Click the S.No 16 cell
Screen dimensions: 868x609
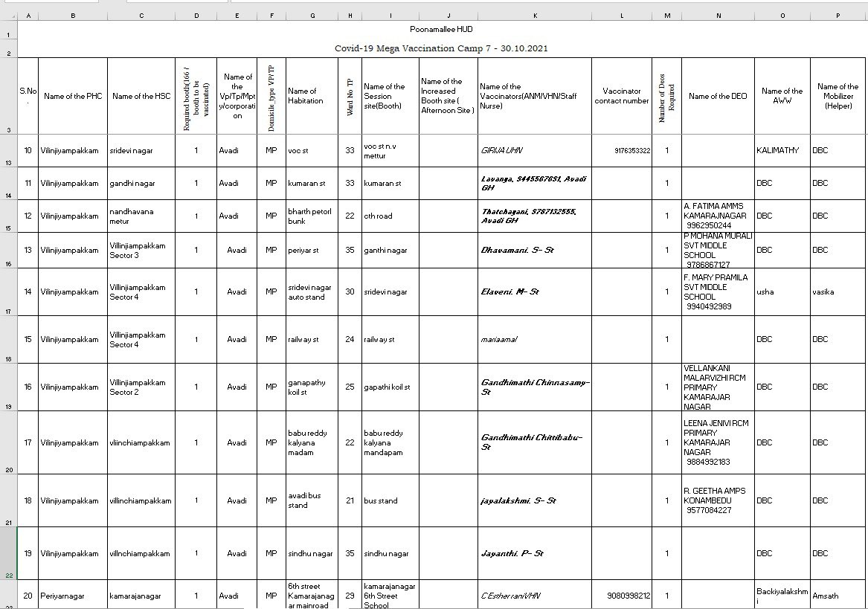pyautogui.click(x=28, y=387)
